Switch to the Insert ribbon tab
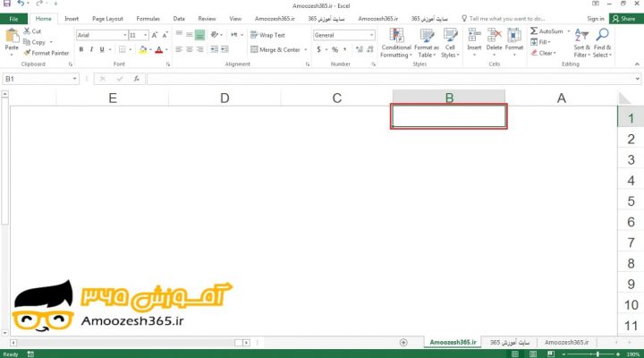The image size is (644, 358). coord(72,19)
